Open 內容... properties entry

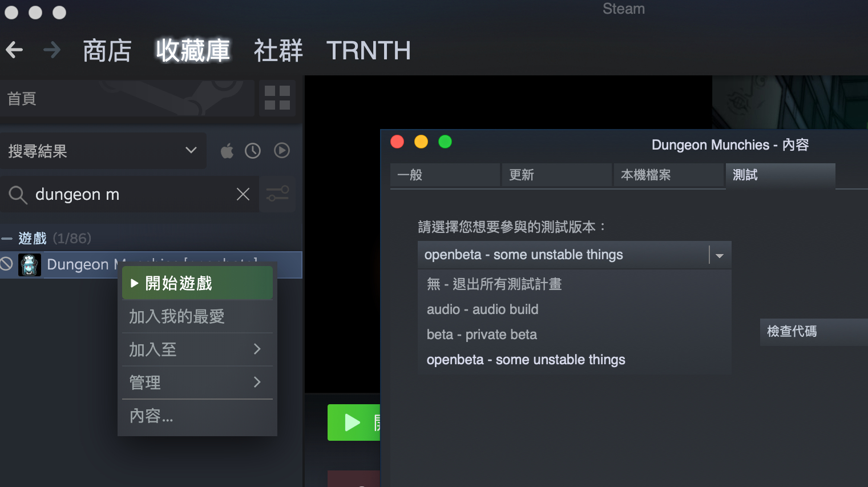pyautogui.click(x=197, y=416)
